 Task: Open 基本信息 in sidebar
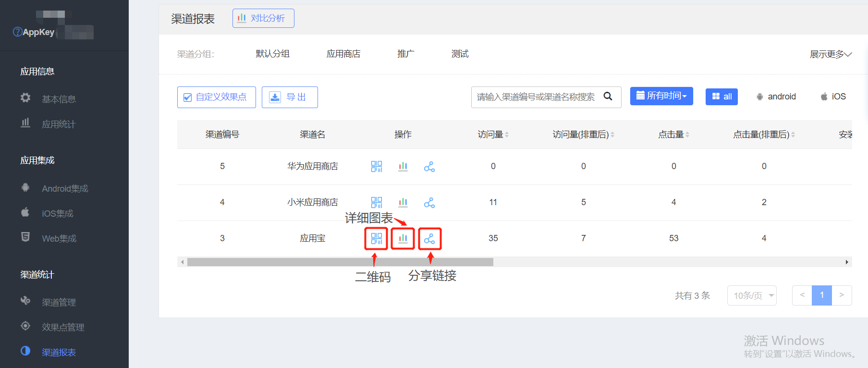(59, 99)
